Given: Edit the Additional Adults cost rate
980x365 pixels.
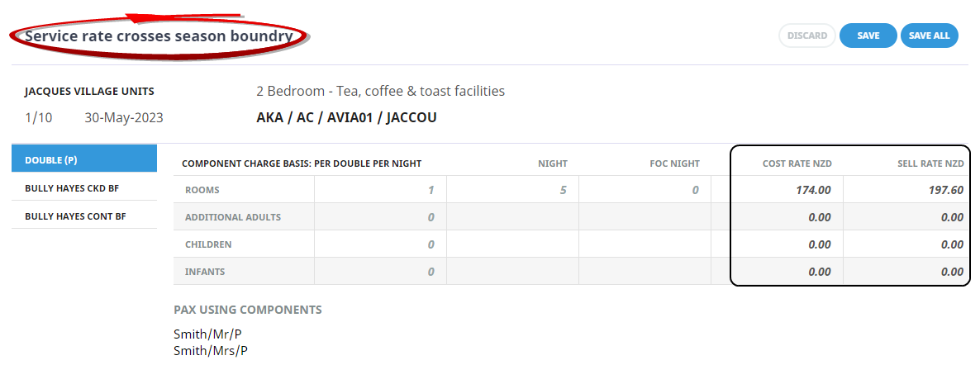Looking at the screenshot, I should point(785,217).
